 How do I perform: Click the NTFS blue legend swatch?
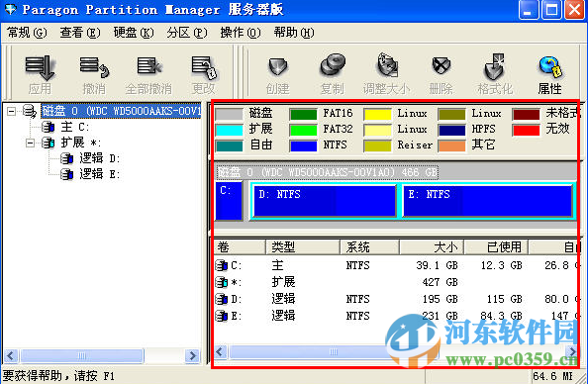point(303,145)
